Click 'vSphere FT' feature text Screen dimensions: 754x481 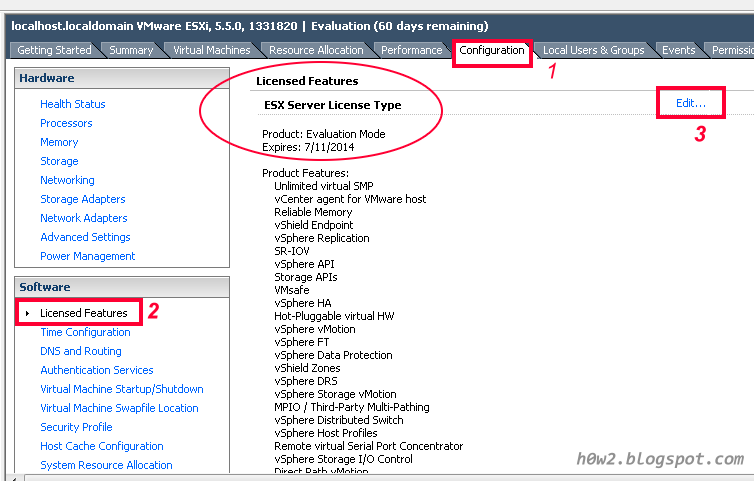pyautogui.click(x=302, y=342)
